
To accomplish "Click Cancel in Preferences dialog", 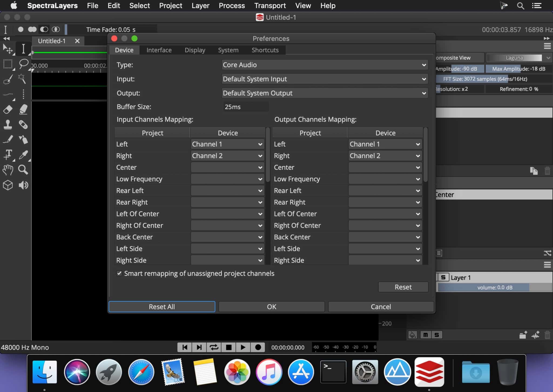I will 381,306.
